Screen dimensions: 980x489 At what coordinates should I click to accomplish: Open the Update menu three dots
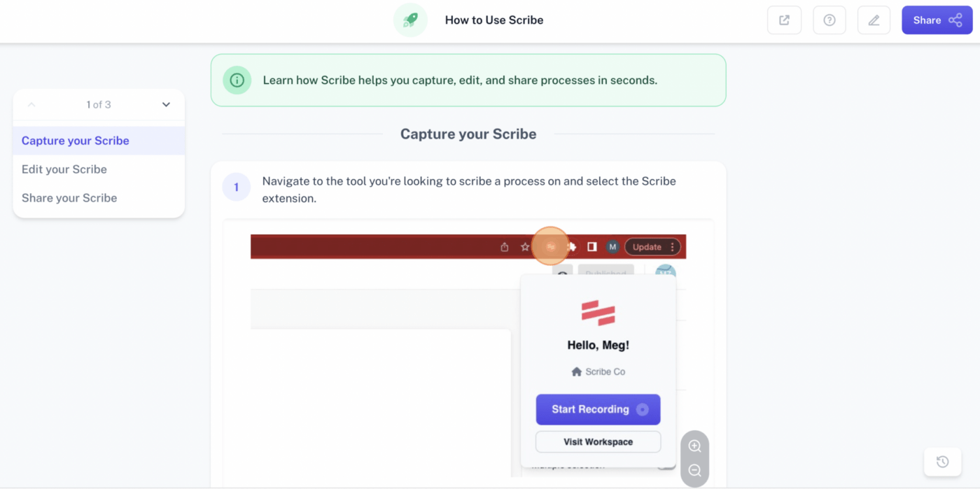point(672,247)
